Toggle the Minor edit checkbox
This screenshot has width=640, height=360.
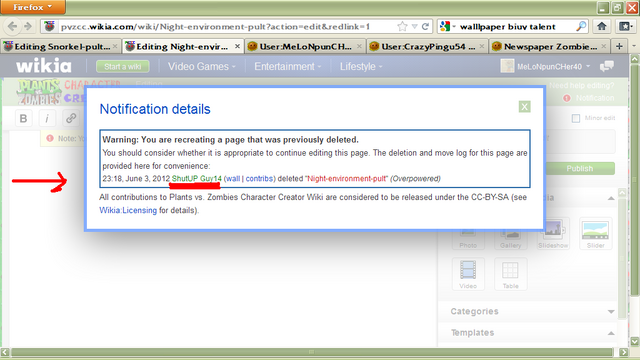pyautogui.click(x=576, y=118)
